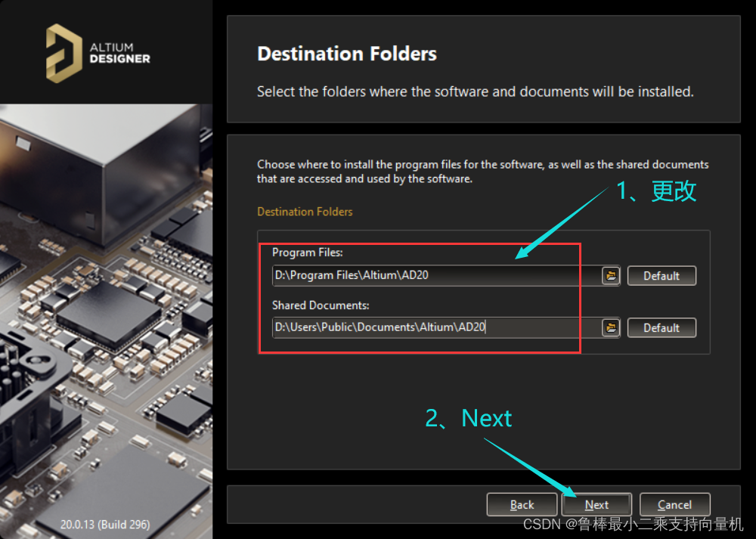
Task: Click the Shared Documents browse folder icon
Action: coord(611,328)
